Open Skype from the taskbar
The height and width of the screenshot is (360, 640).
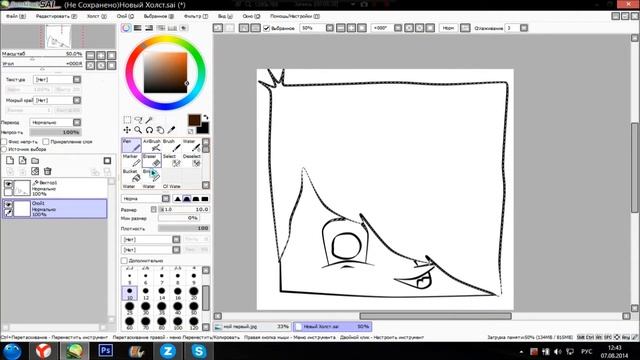[x=199, y=351]
